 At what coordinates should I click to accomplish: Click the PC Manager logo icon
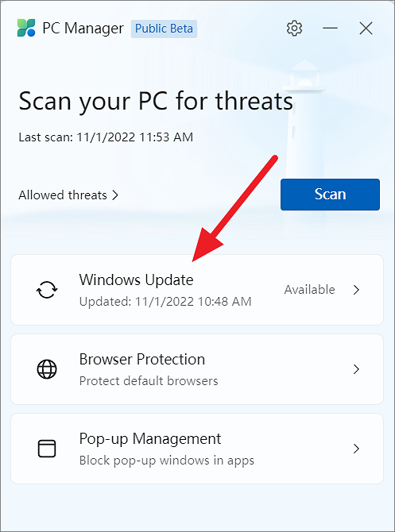26,28
